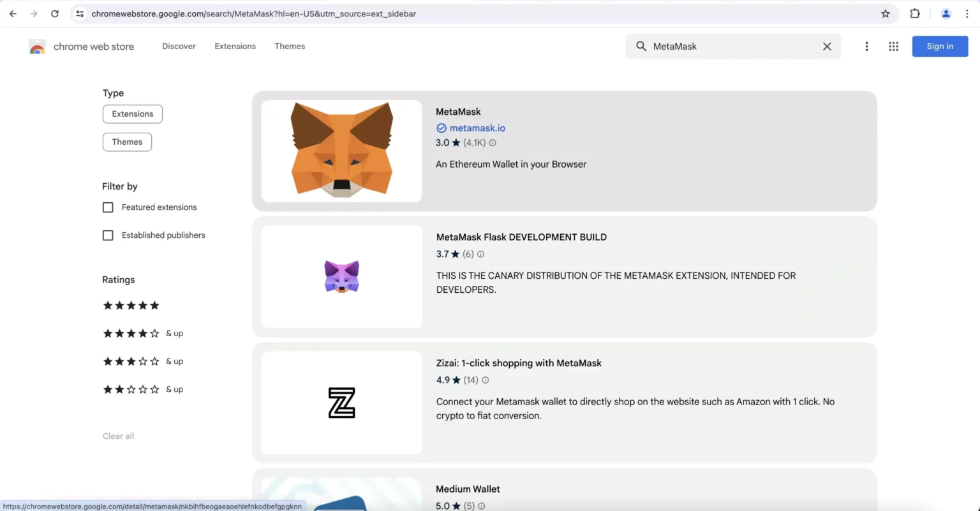Click the browser address bar URL
Image resolution: width=980 pixels, height=511 pixels.
(254, 13)
